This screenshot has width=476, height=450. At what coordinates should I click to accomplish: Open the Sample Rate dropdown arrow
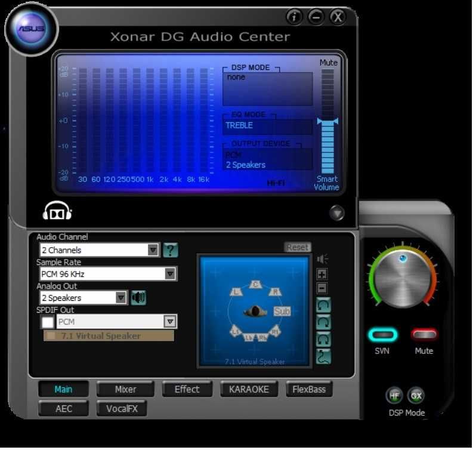(x=171, y=275)
